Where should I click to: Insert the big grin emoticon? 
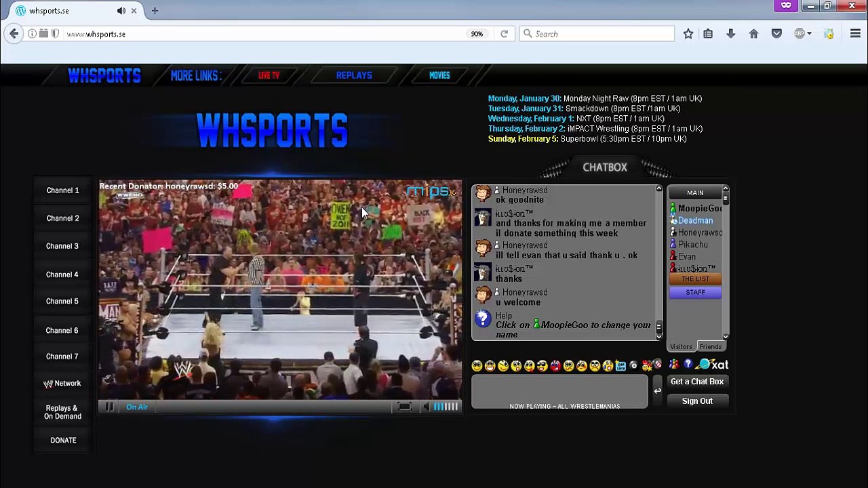[x=490, y=366]
